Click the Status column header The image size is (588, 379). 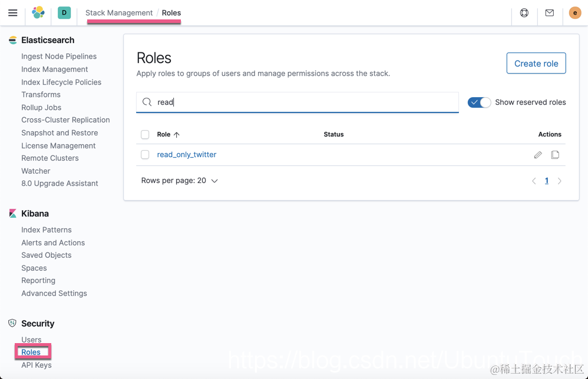click(333, 134)
